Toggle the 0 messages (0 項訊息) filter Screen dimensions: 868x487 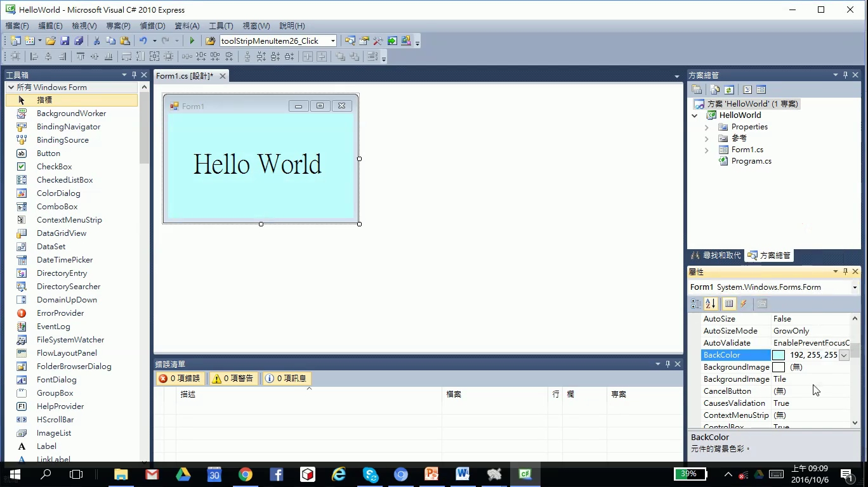click(286, 379)
